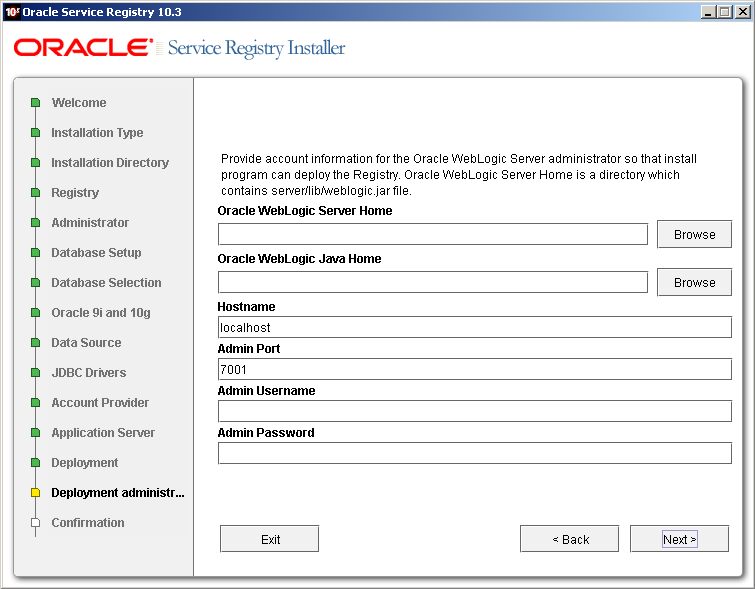
Task: Select the Registry step
Action: 75,193
